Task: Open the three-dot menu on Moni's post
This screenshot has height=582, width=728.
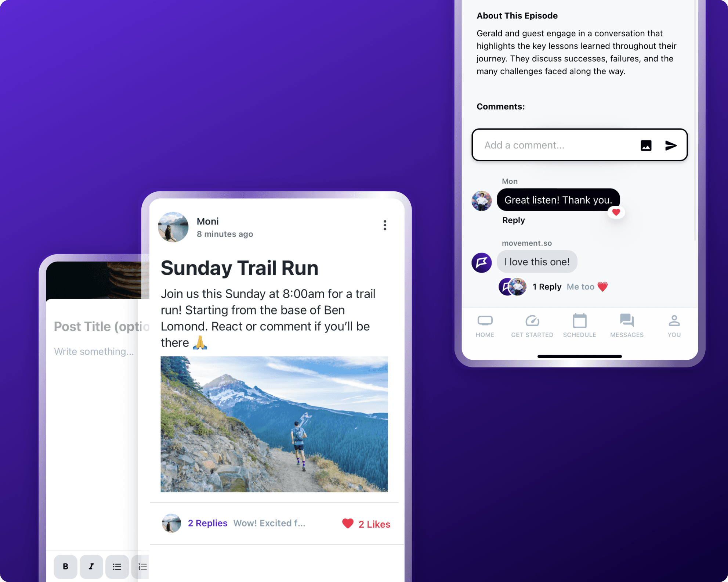Action: [385, 225]
